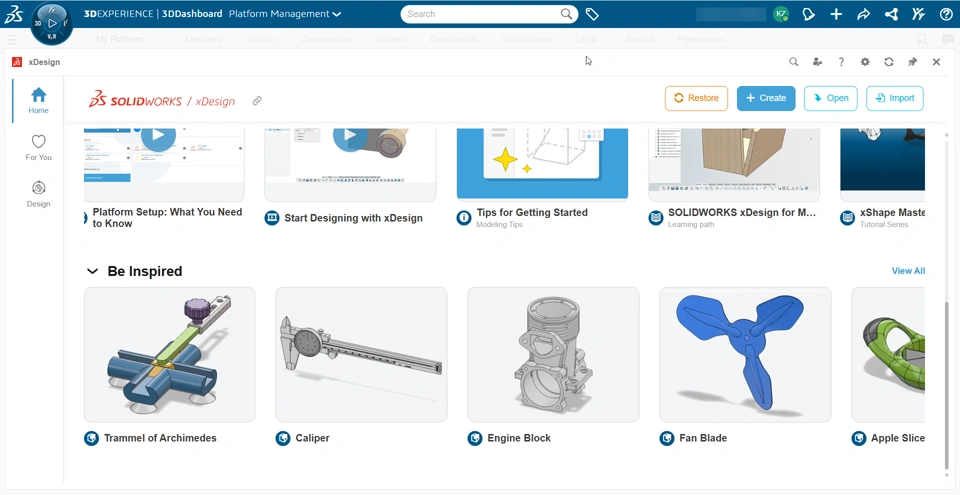Go to Home in sidebar
960x495 pixels.
click(x=39, y=100)
